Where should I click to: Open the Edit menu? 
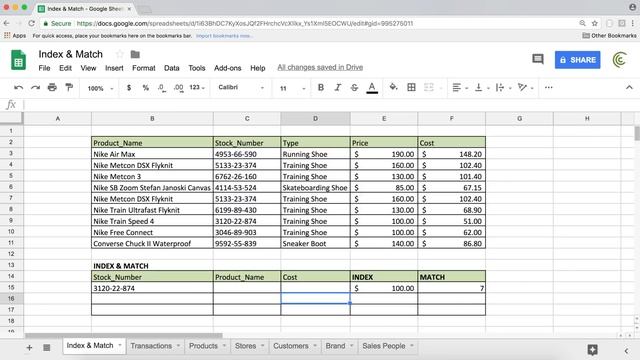click(x=65, y=68)
